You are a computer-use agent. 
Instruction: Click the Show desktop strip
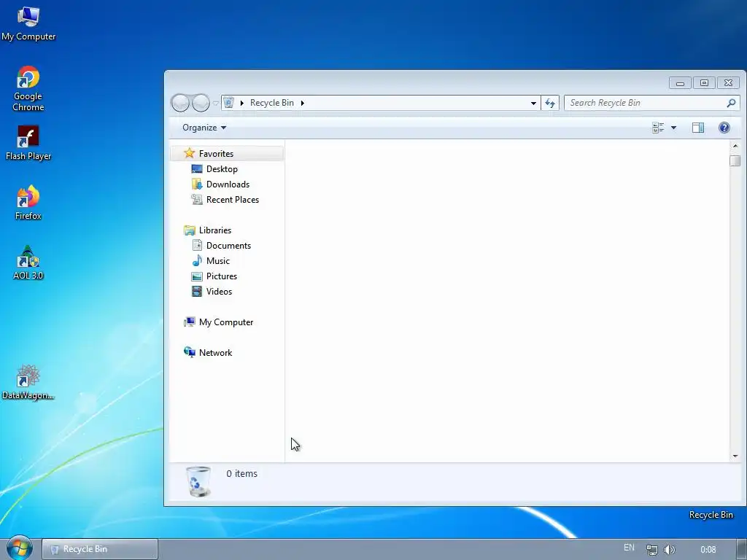pyautogui.click(x=743, y=549)
